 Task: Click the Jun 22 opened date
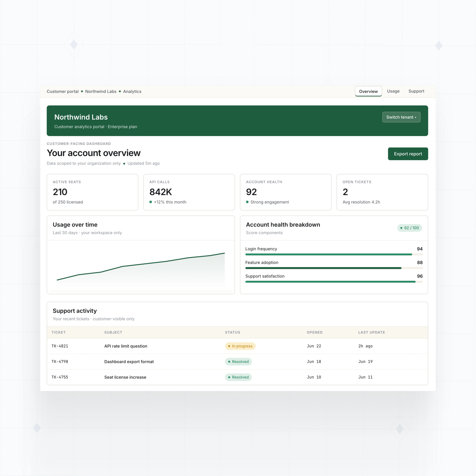pyautogui.click(x=314, y=346)
